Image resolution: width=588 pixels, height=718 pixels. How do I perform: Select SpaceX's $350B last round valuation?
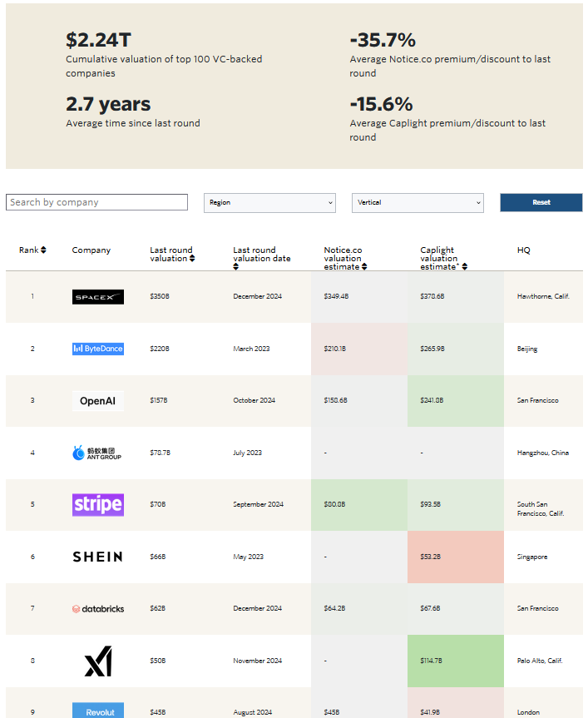click(x=160, y=296)
